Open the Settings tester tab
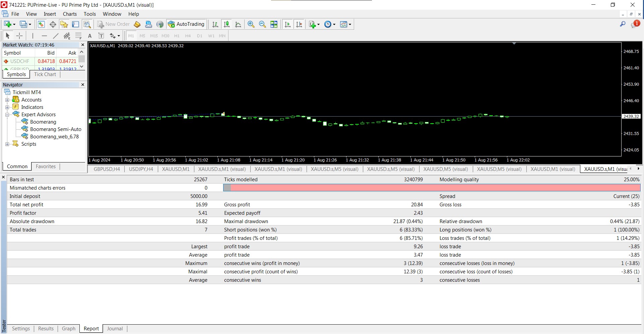 (21, 329)
